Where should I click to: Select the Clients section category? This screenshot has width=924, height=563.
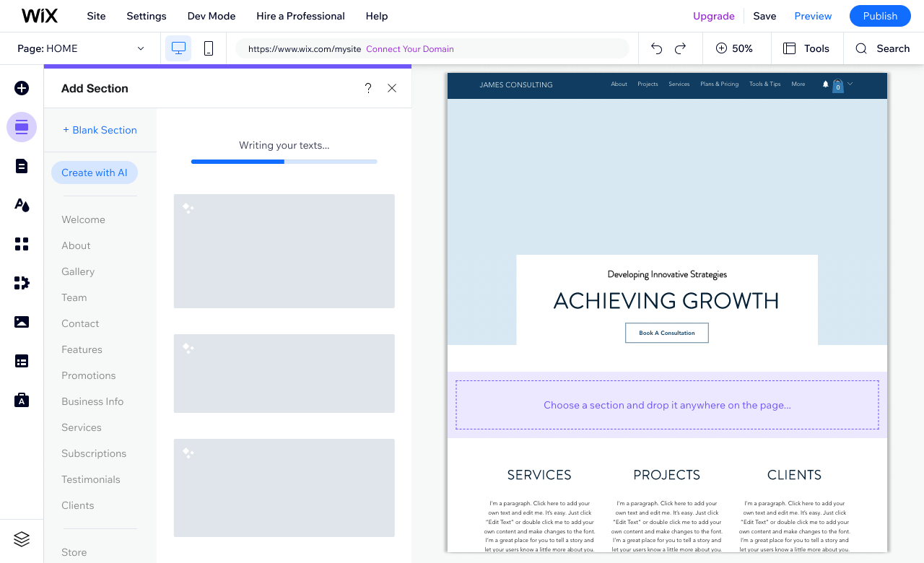(78, 505)
